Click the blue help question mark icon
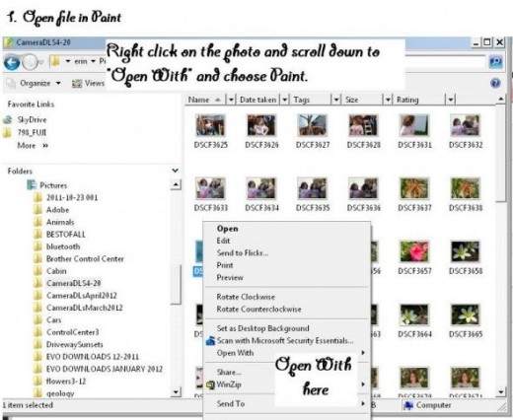 [x=495, y=83]
